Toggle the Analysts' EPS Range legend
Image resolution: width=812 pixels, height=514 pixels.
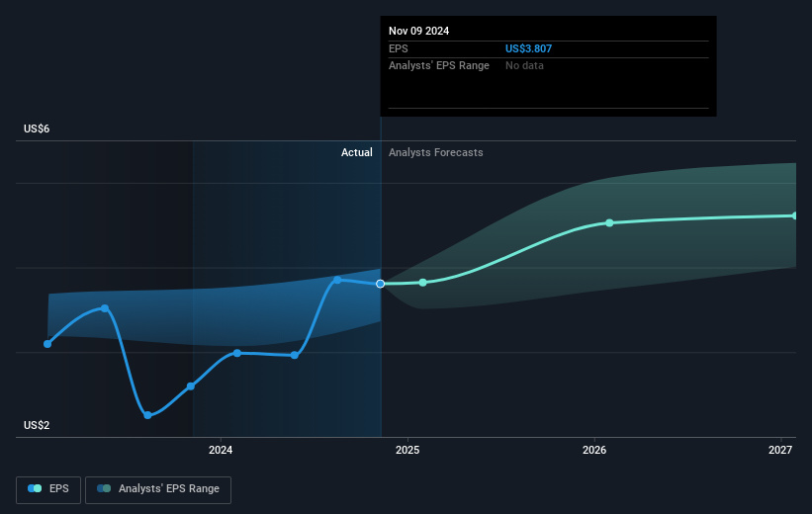pos(158,489)
